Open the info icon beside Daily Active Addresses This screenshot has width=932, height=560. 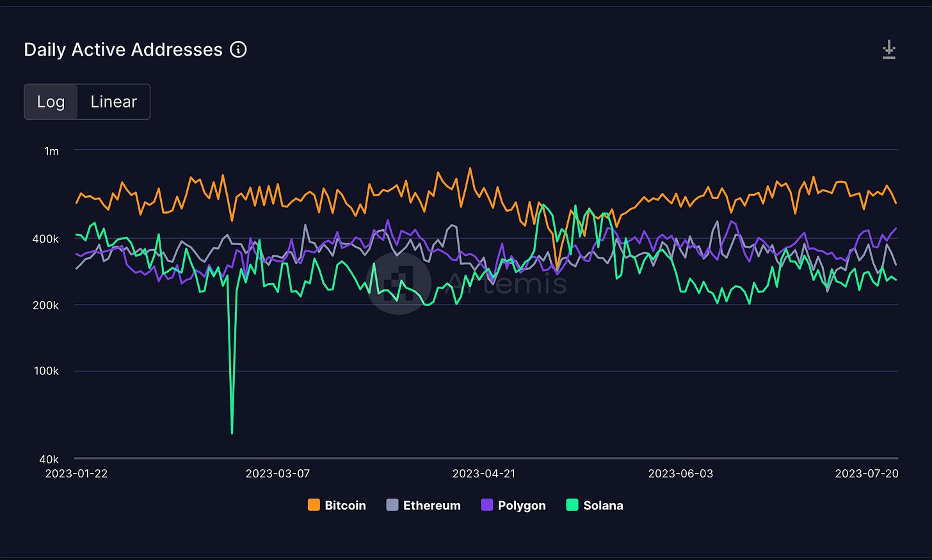pyautogui.click(x=238, y=49)
